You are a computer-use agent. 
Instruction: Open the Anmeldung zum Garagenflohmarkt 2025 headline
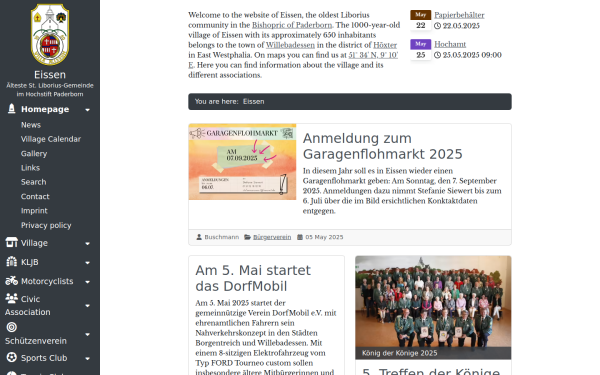tap(383, 146)
